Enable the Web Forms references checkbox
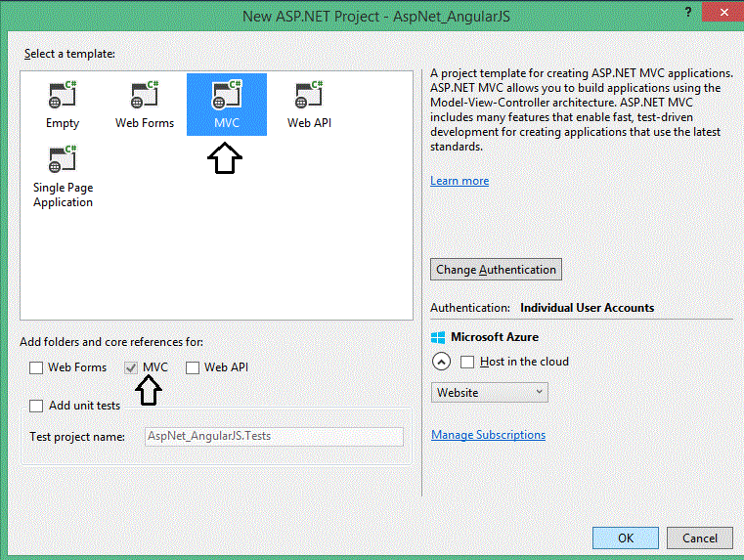Image resolution: width=744 pixels, height=560 pixels. pyautogui.click(x=36, y=367)
